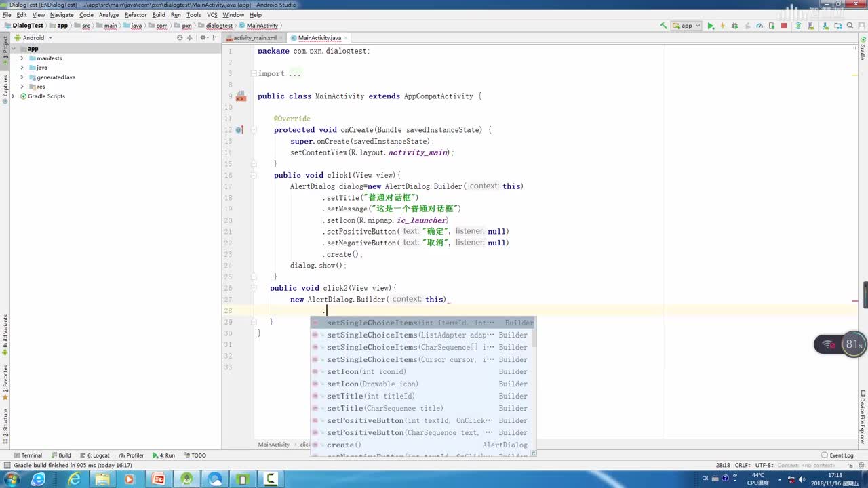Screen dimensions: 868x488
Task: Open the File menu
Action: pos(7,15)
